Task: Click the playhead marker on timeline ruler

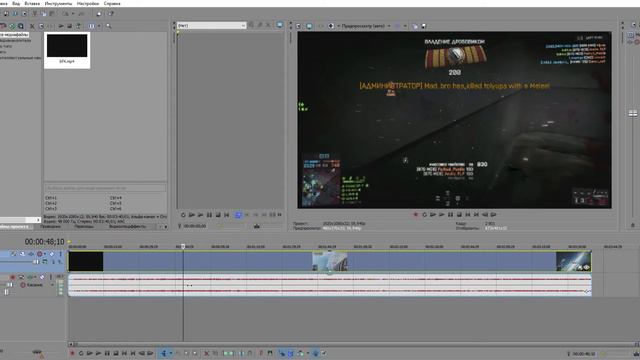Action: pos(183,246)
